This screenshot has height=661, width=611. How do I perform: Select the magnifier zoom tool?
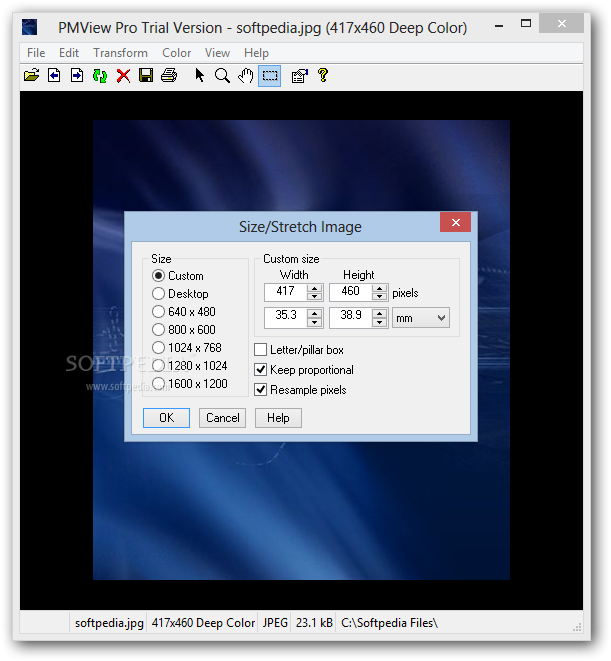pyautogui.click(x=222, y=76)
